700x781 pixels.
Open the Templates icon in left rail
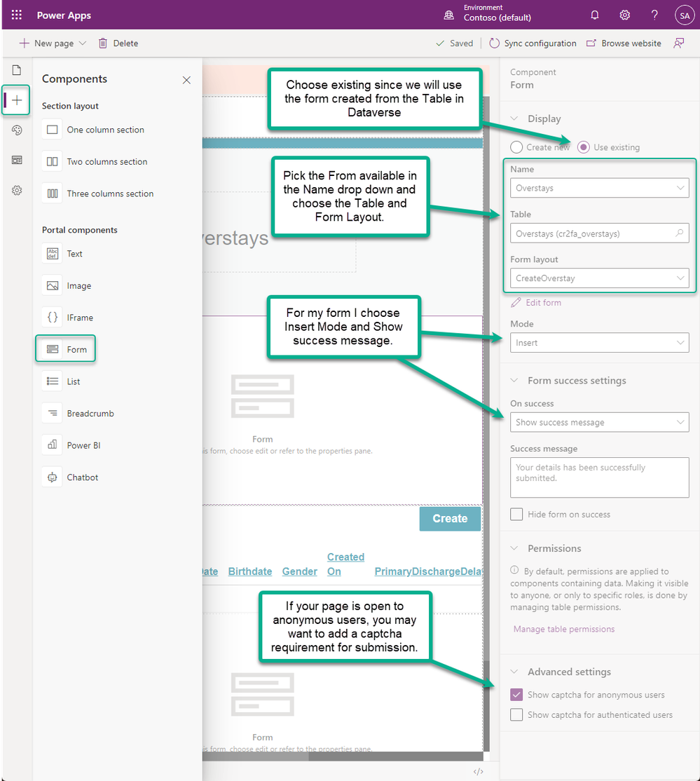click(16, 160)
